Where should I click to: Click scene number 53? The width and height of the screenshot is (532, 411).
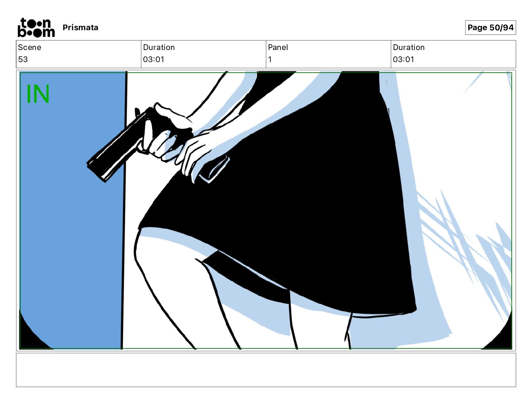click(x=23, y=59)
